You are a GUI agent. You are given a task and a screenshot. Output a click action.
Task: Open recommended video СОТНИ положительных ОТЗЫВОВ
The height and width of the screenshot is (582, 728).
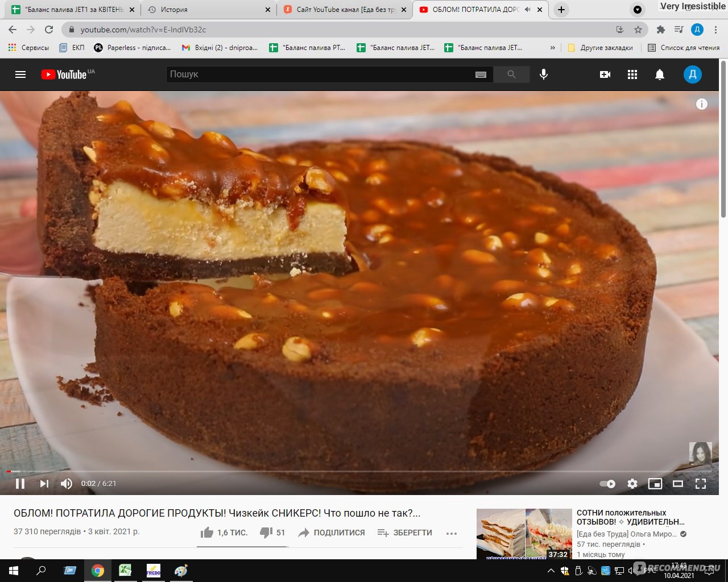pos(631,517)
